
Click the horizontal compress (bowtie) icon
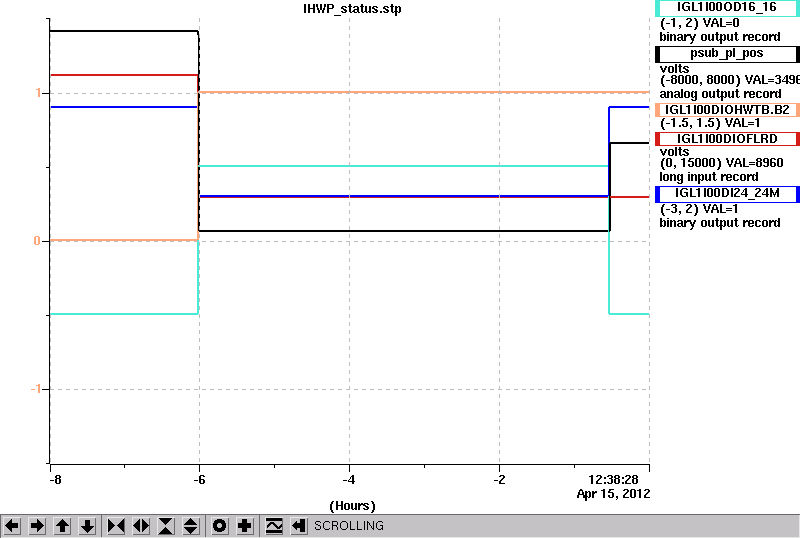pyautogui.click(x=116, y=526)
